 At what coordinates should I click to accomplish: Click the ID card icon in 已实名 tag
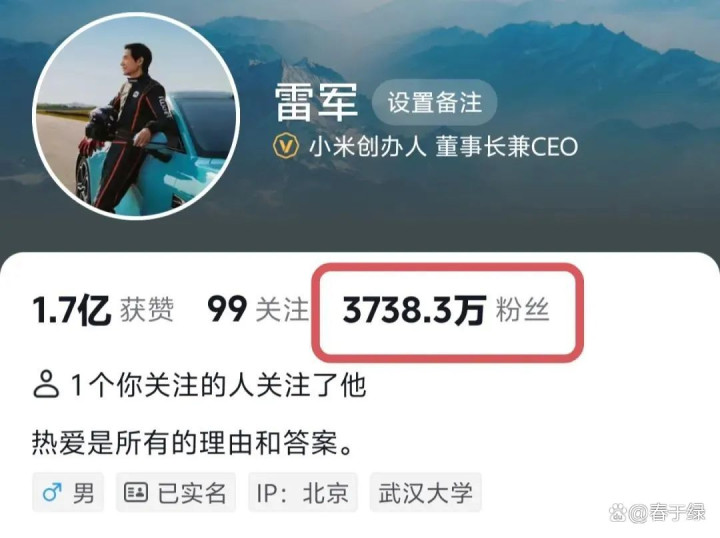pyautogui.click(x=136, y=492)
